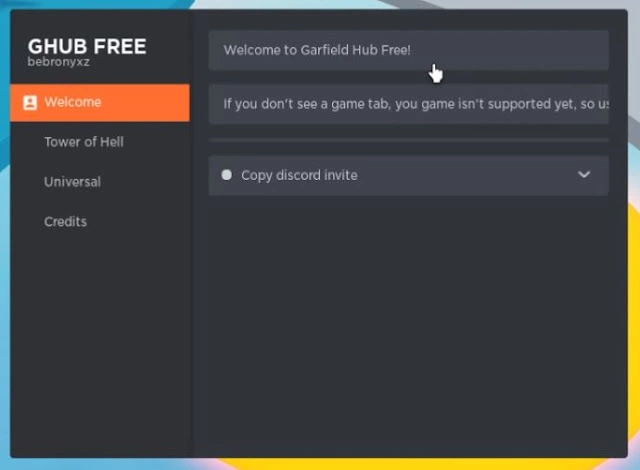The image size is (640, 470).
Task: Click the game isn't supported yet message
Action: tap(409, 104)
